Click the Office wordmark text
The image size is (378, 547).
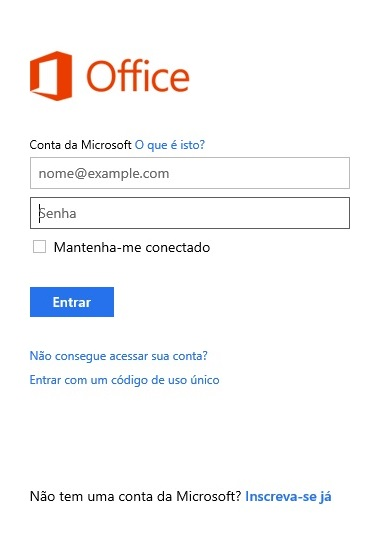click(x=138, y=76)
